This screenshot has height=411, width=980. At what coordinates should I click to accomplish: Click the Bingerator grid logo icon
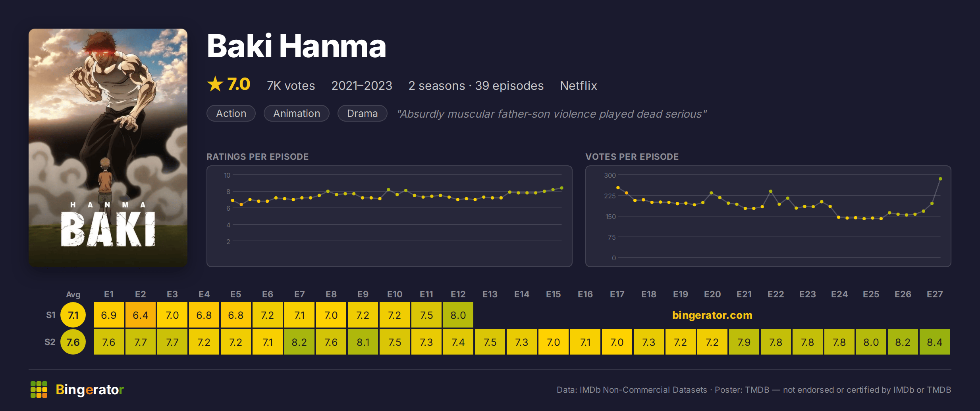[x=39, y=390]
